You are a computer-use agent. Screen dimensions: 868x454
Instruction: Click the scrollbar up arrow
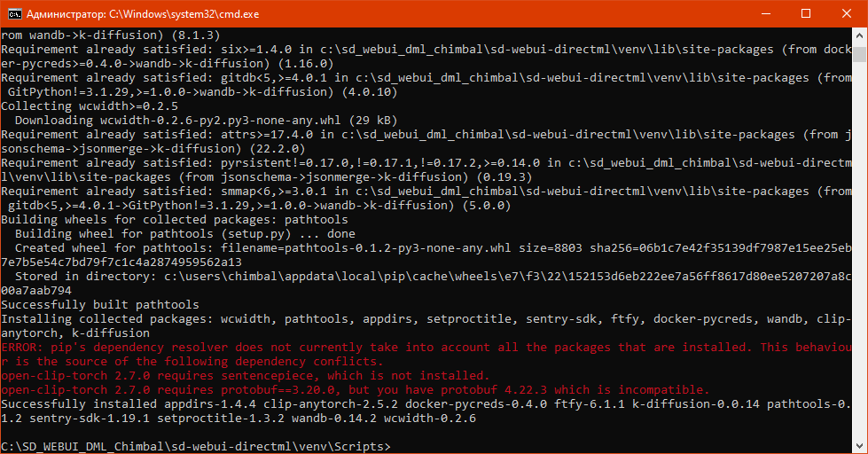[860, 37]
